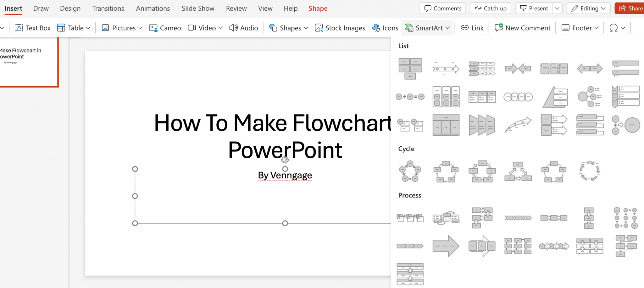Open the Symbol inserter
Viewport: 644px width, 288px height.
613,28
